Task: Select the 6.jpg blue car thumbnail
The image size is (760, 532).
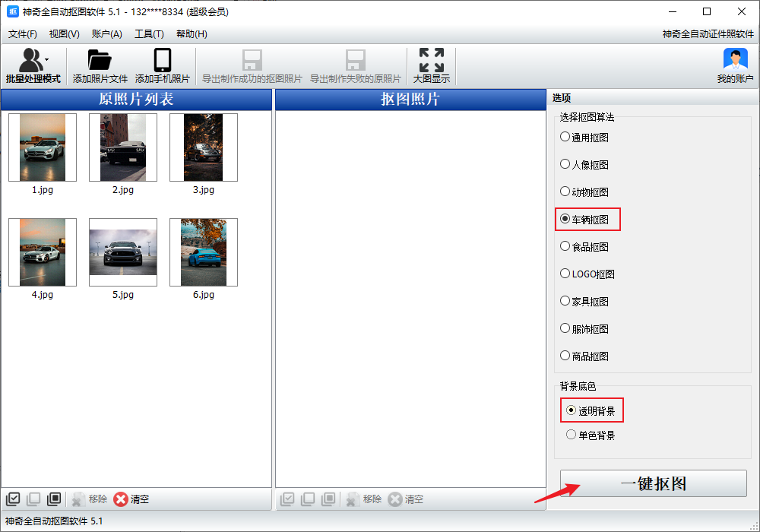Action: click(203, 252)
